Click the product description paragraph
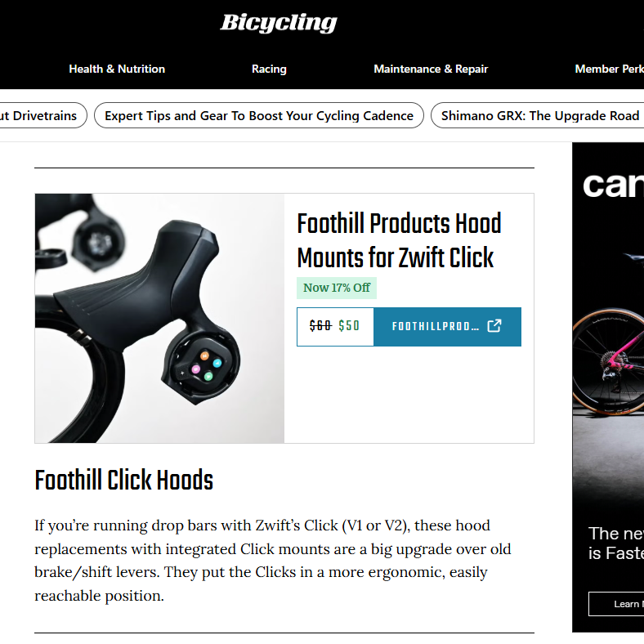The image size is (644, 644). (x=273, y=561)
